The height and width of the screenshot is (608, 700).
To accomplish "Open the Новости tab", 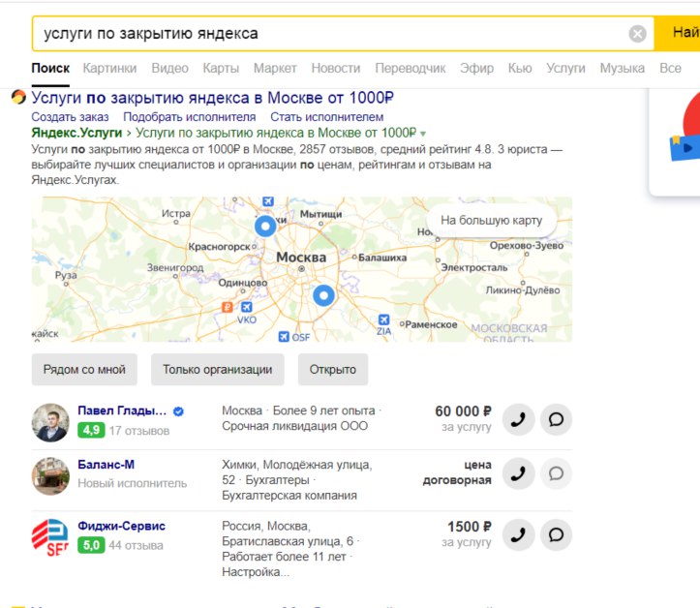I will point(336,68).
